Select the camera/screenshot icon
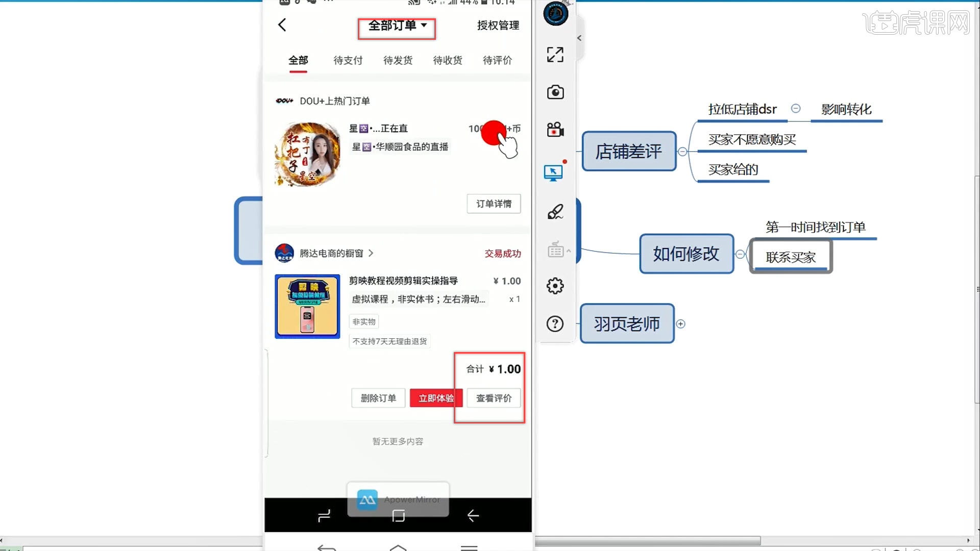980x551 pixels. point(555,92)
